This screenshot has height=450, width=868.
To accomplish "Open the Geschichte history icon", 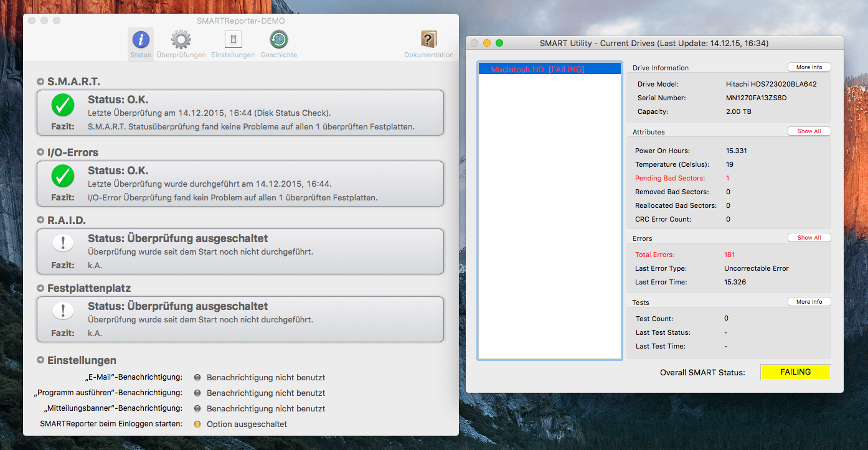I will tap(278, 41).
